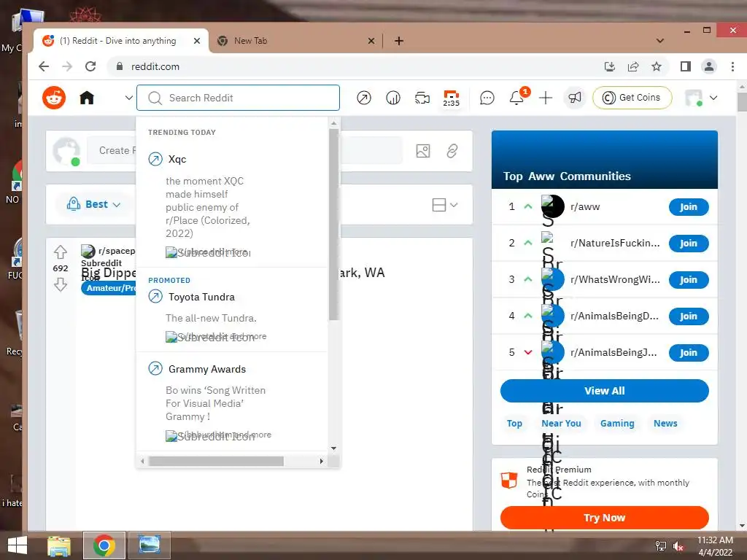Click the Reddit snoo logo
The height and width of the screenshot is (560, 747).
pyautogui.click(x=54, y=98)
